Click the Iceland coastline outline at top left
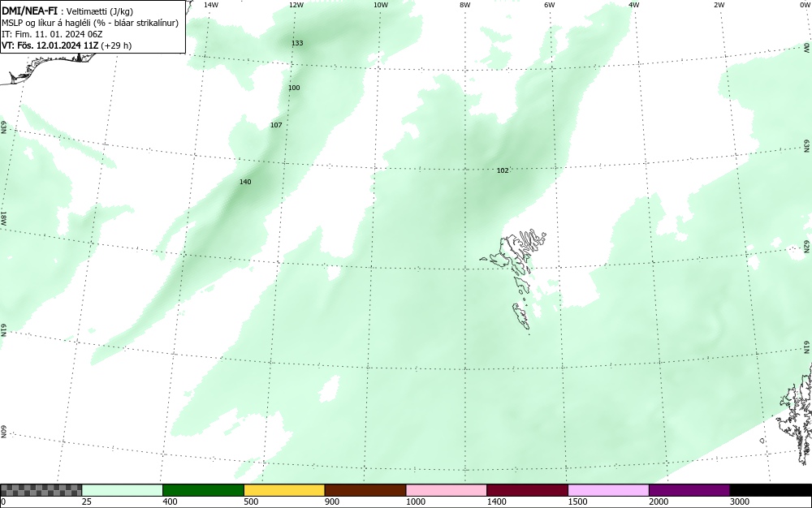This screenshot has height=508, width=812. [x=46, y=67]
